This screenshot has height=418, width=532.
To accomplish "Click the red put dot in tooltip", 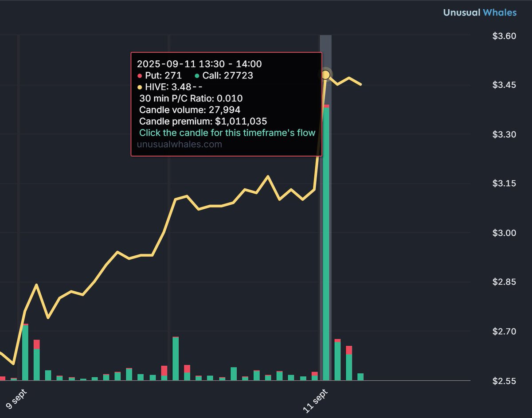I will point(139,76).
